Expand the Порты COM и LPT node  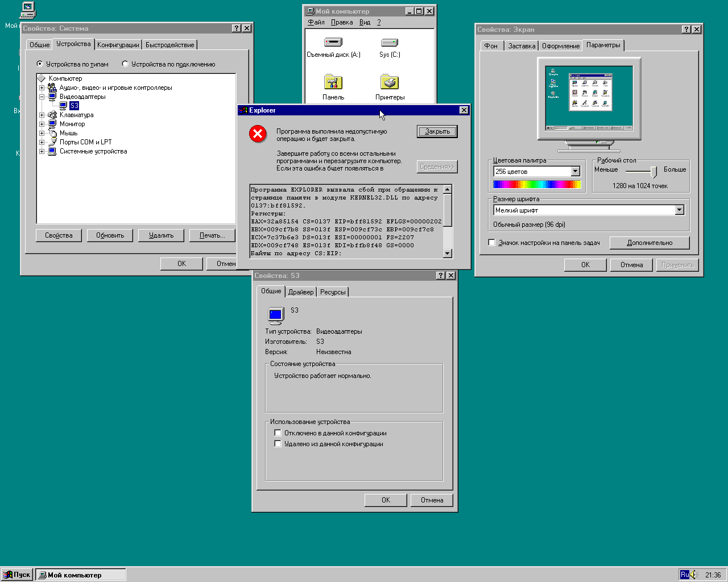pyautogui.click(x=42, y=142)
